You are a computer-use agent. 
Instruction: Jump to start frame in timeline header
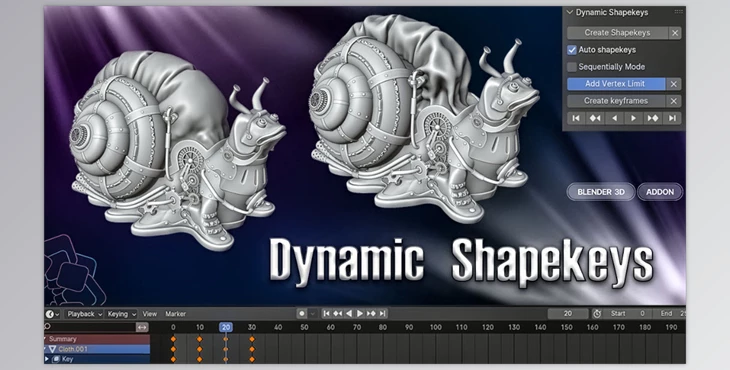pyautogui.click(x=327, y=314)
